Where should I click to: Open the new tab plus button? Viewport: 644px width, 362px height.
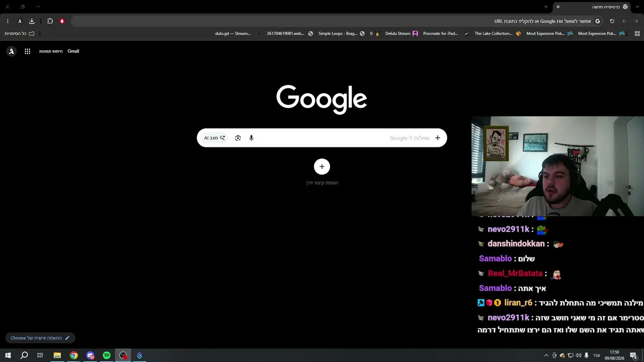[x=546, y=7]
